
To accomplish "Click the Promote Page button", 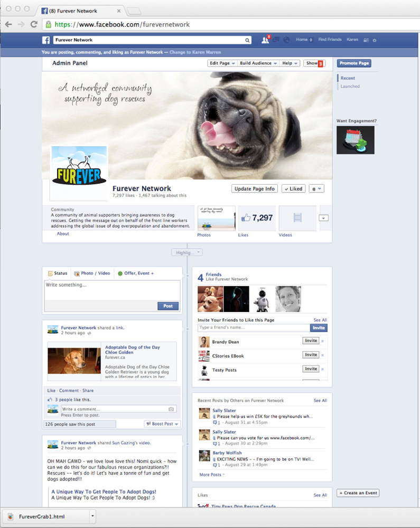I will click(x=354, y=63).
